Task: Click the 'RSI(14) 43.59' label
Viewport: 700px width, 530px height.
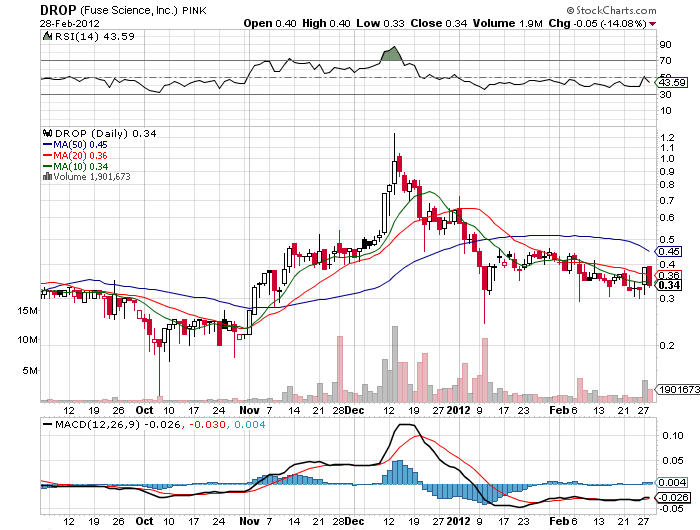Action: click(x=95, y=37)
